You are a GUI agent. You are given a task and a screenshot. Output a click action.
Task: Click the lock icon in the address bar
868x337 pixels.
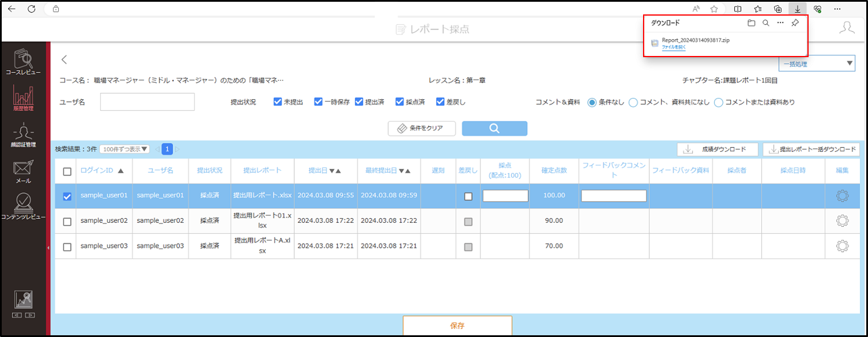click(56, 9)
